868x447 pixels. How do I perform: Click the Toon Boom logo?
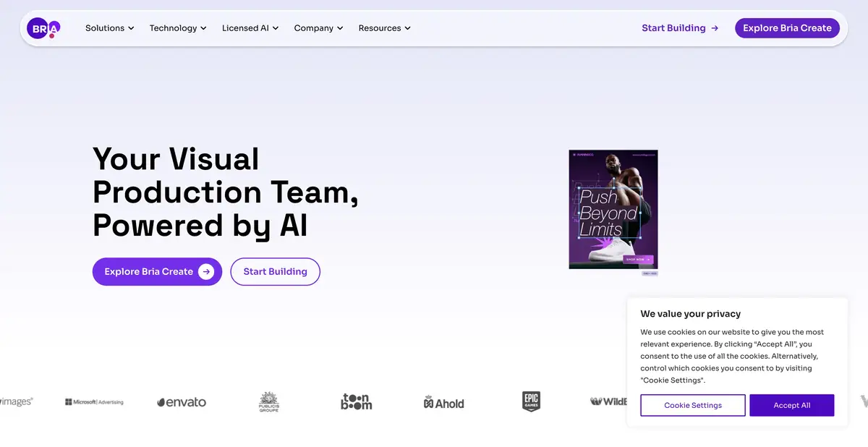[357, 401]
